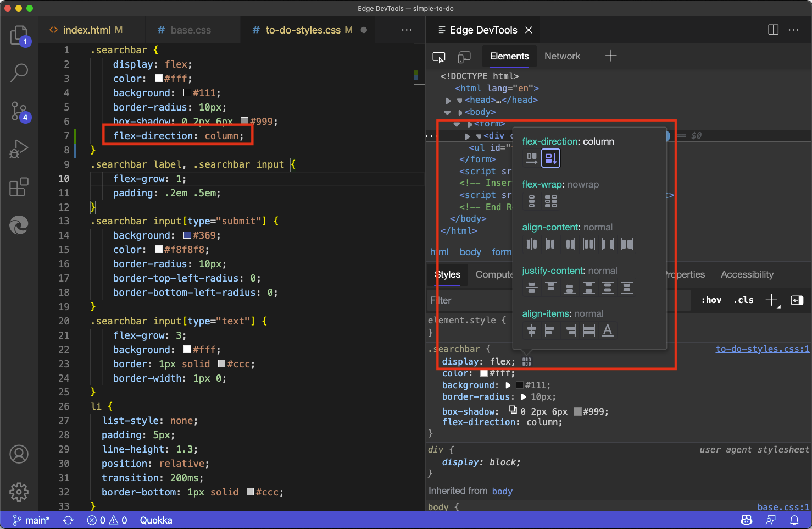Viewport: 812px width, 529px height.
Task: Click the .cls button in the Styles panel
Action: pos(743,300)
